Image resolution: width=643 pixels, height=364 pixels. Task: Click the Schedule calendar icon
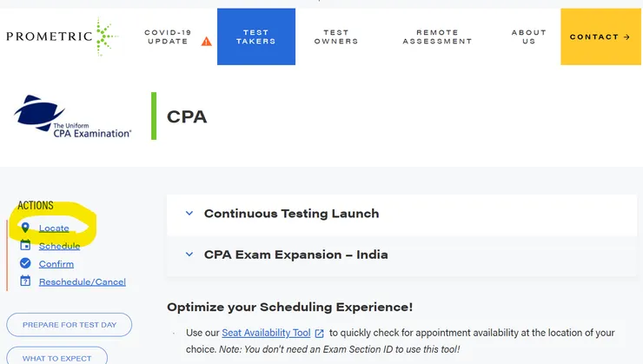(25, 246)
